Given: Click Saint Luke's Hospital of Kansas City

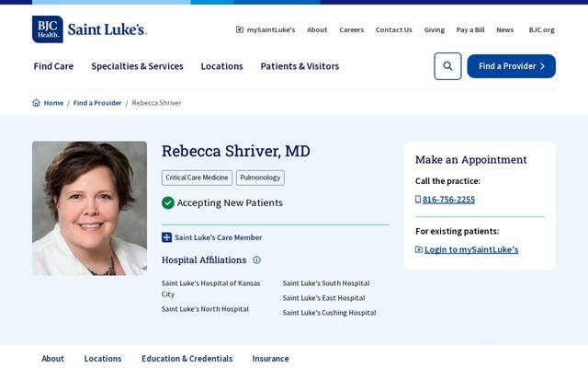Looking at the screenshot, I should click(x=210, y=288).
